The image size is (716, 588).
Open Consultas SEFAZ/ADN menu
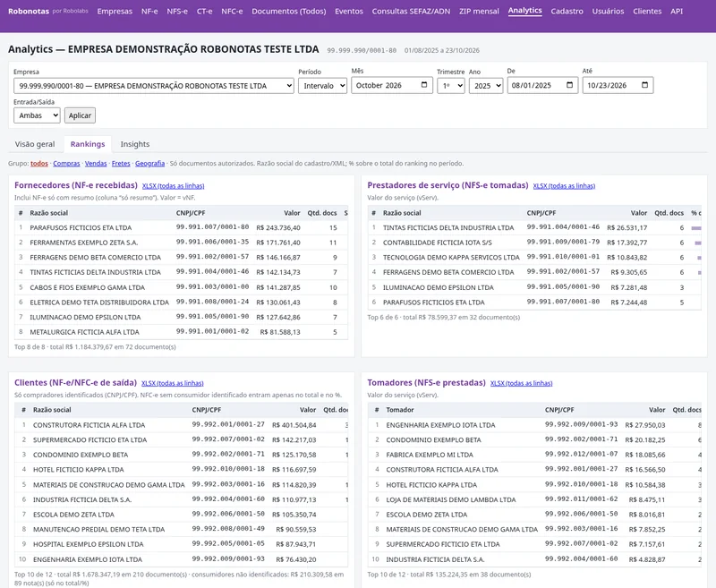[411, 11]
